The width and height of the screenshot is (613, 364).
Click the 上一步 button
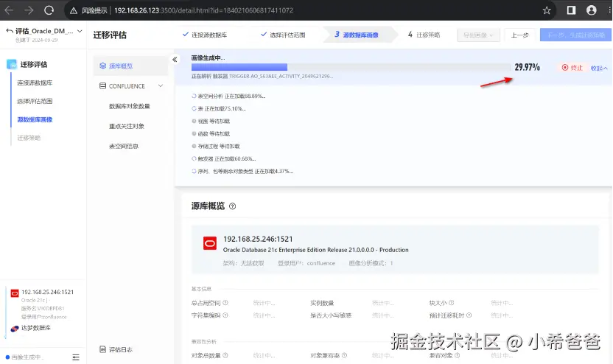519,35
